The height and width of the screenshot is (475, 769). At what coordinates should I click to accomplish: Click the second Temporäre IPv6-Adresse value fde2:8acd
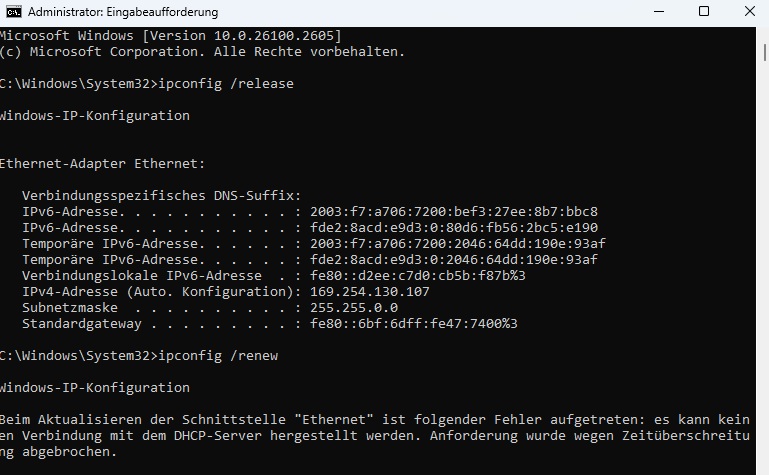pos(452,259)
